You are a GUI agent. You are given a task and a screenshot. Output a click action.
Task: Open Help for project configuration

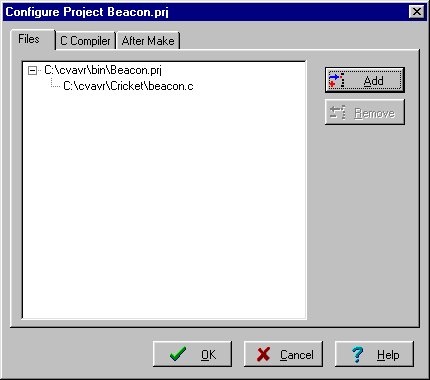[x=374, y=354]
